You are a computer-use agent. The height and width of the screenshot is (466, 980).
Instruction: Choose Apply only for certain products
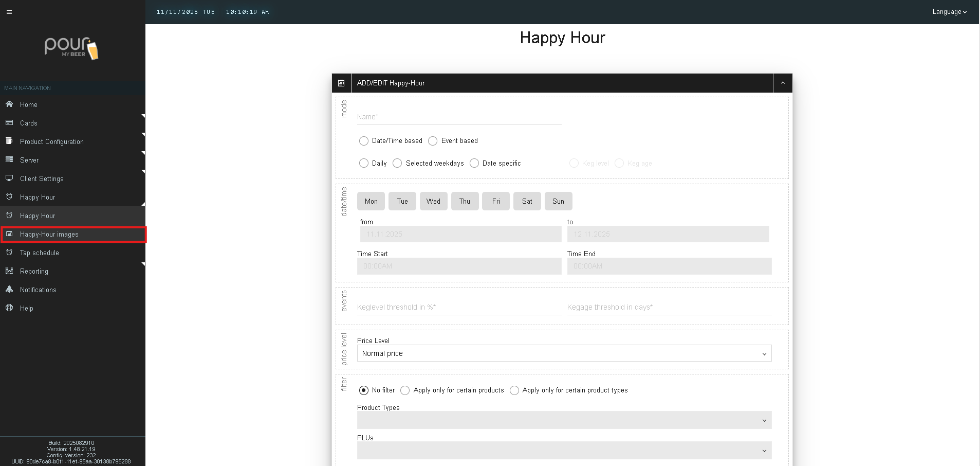[405, 390]
